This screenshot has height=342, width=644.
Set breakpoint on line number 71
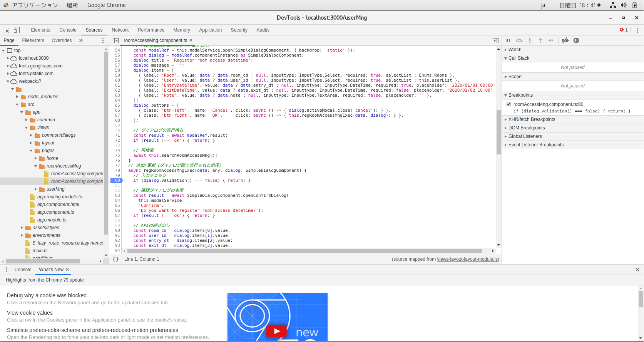point(117,135)
